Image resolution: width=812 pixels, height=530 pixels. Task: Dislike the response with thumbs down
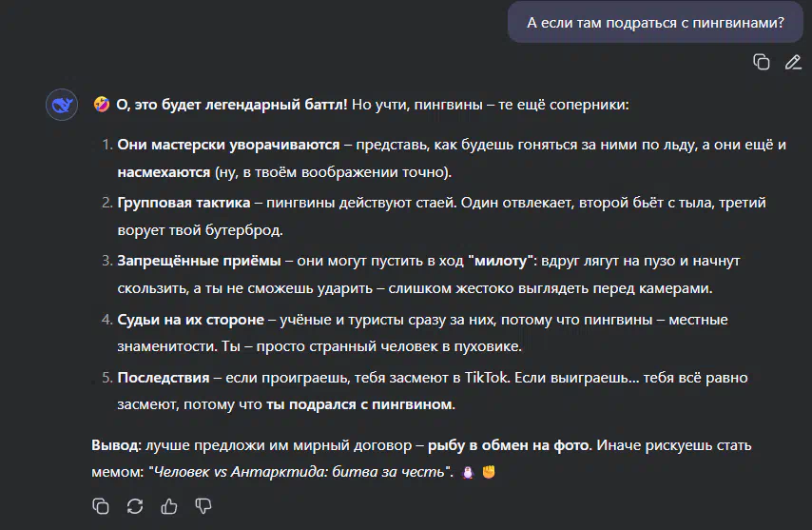(x=203, y=505)
